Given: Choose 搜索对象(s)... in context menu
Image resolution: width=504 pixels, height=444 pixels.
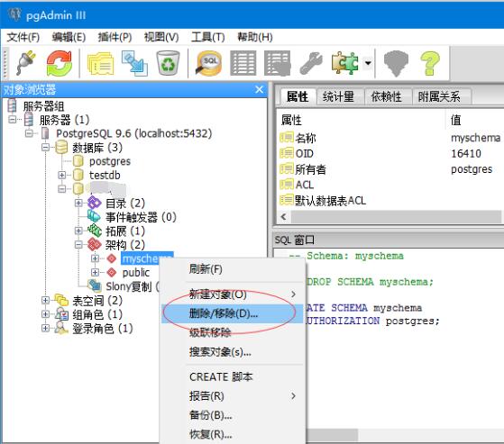Looking at the screenshot, I should click(x=232, y=352).
